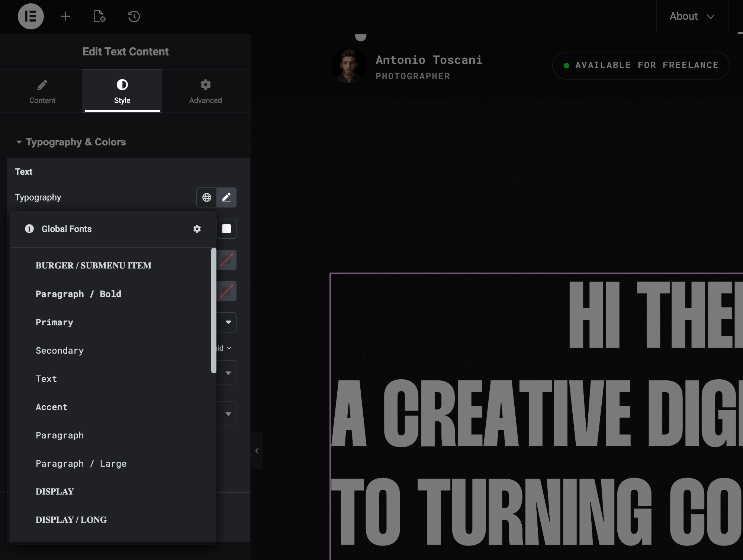Click the global fonts globe icon
Image resolution: width=743 pixels, height=560 pixels.
(x=207, y=197)
